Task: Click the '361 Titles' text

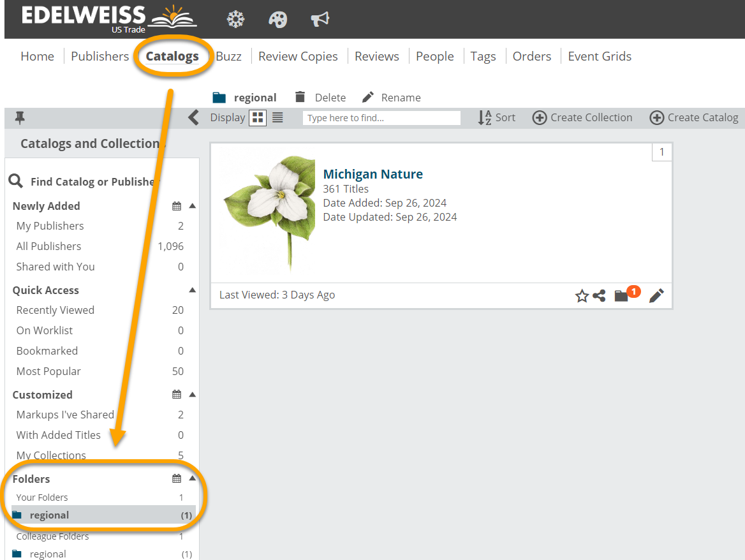Action: 346,189
